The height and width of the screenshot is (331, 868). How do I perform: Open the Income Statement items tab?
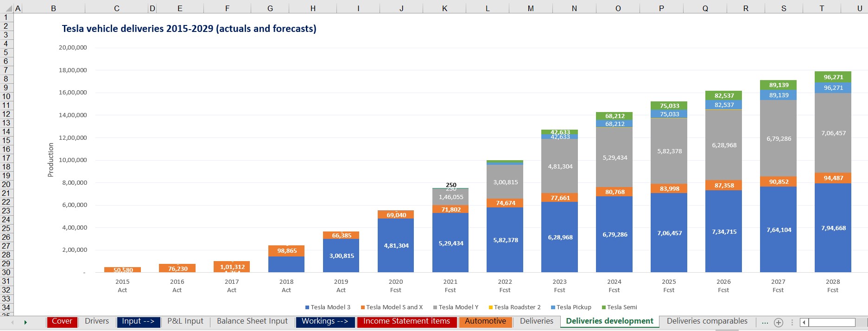[406, 322]
